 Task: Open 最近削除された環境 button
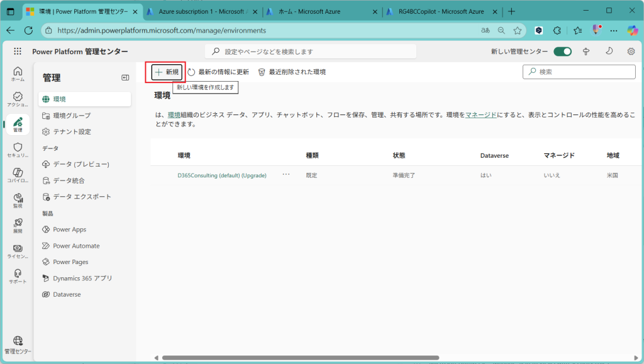point(292,72)
